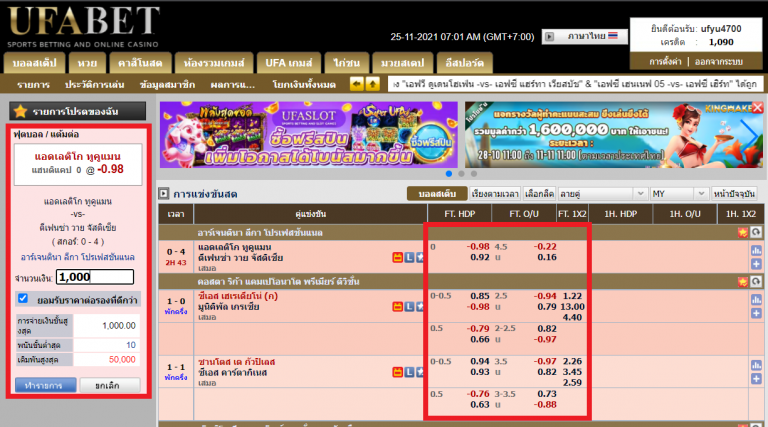The width and height of the screenshot is (768, 427).
Task: Click the -0.94 over odds on the CS Herediano row
Action: [x=545, y=296]
